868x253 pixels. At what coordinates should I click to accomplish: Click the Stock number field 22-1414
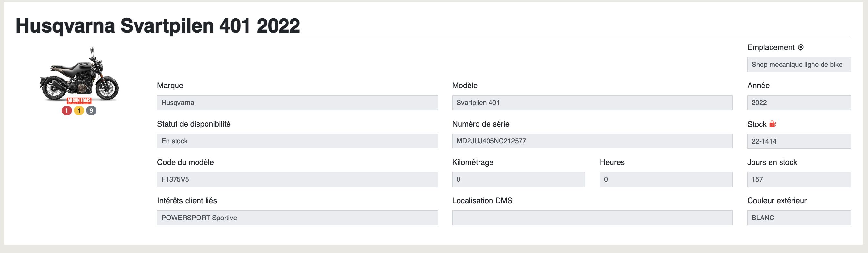coord(799,141)
